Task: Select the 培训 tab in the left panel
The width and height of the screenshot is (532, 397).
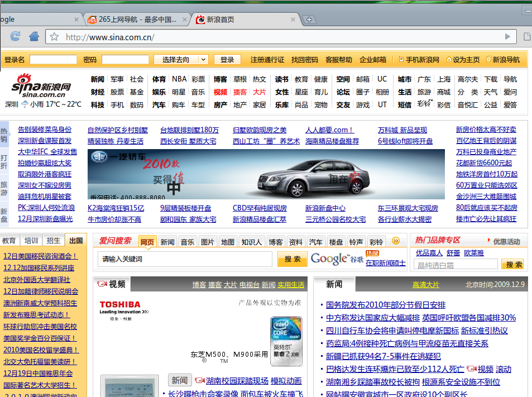Action: 31,241
